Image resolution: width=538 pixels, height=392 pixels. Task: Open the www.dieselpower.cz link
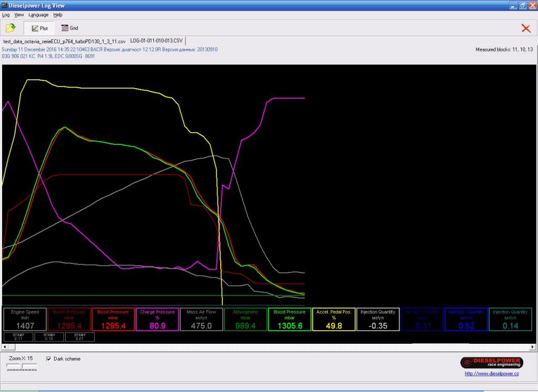click(492, 374)
